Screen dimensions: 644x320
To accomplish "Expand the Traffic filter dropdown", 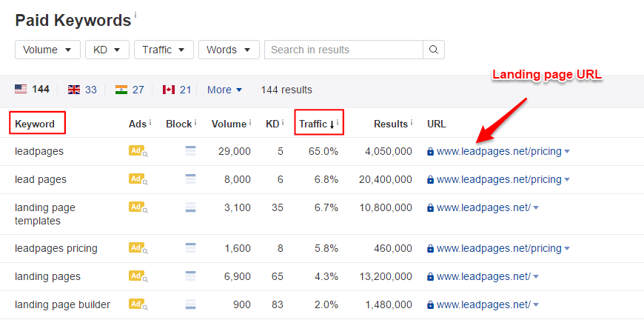I will tap(164, 50).
